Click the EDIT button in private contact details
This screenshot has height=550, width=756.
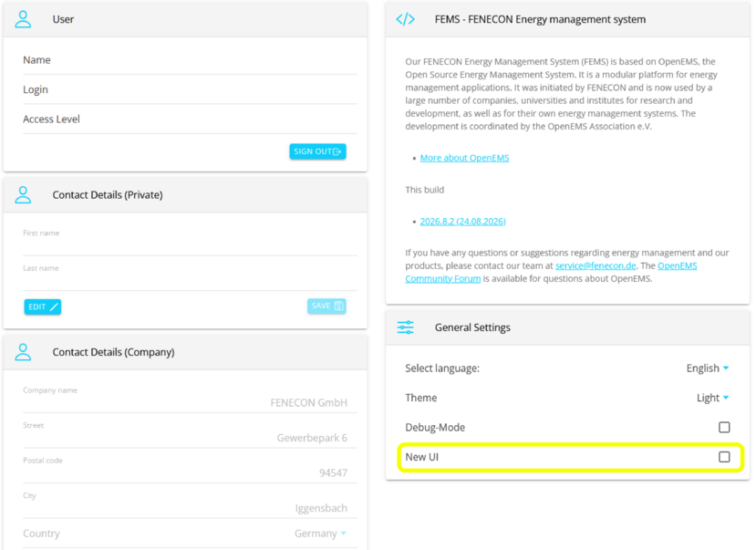click(43, 306)
